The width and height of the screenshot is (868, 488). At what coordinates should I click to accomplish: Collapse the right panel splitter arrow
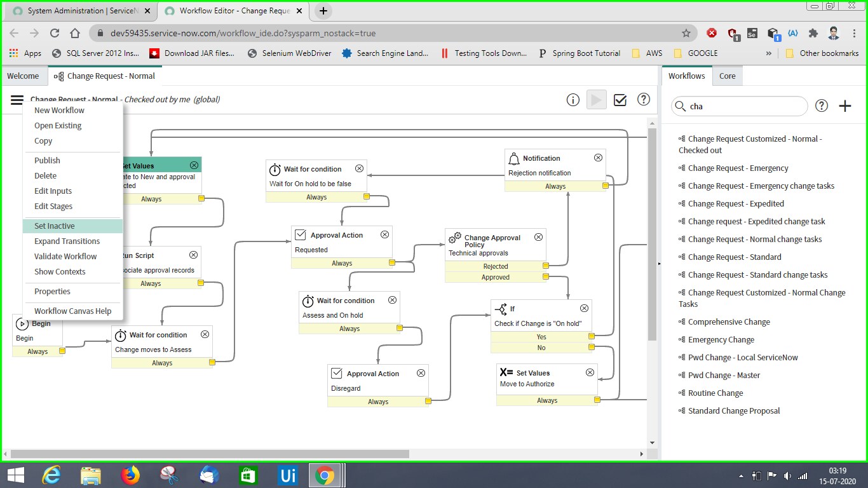coord(659,263)
